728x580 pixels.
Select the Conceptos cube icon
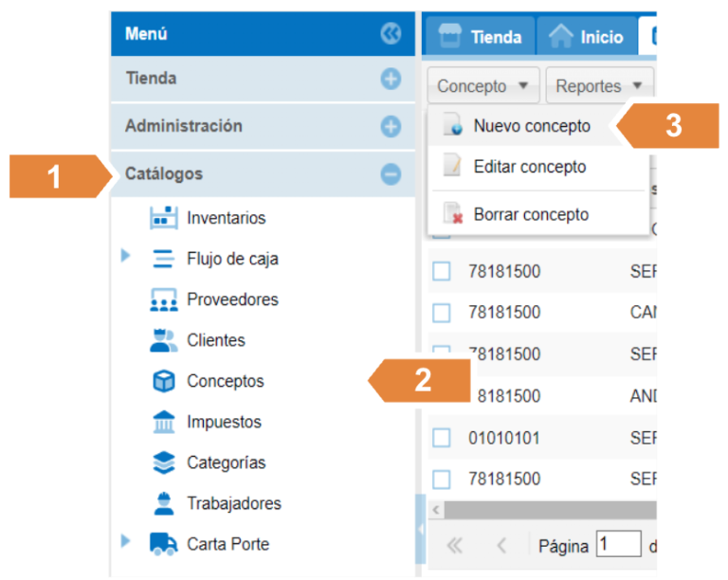click(x=164, y=381)
